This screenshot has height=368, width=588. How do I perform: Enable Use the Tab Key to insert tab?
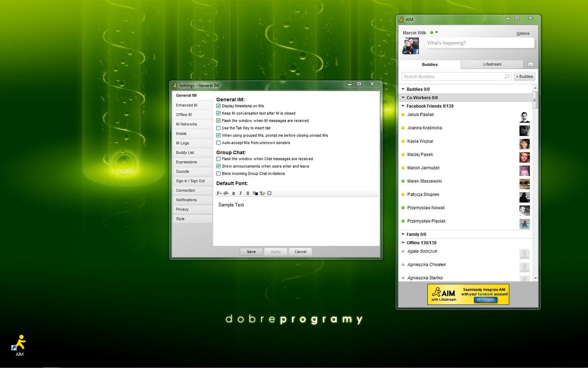point(218,128)
